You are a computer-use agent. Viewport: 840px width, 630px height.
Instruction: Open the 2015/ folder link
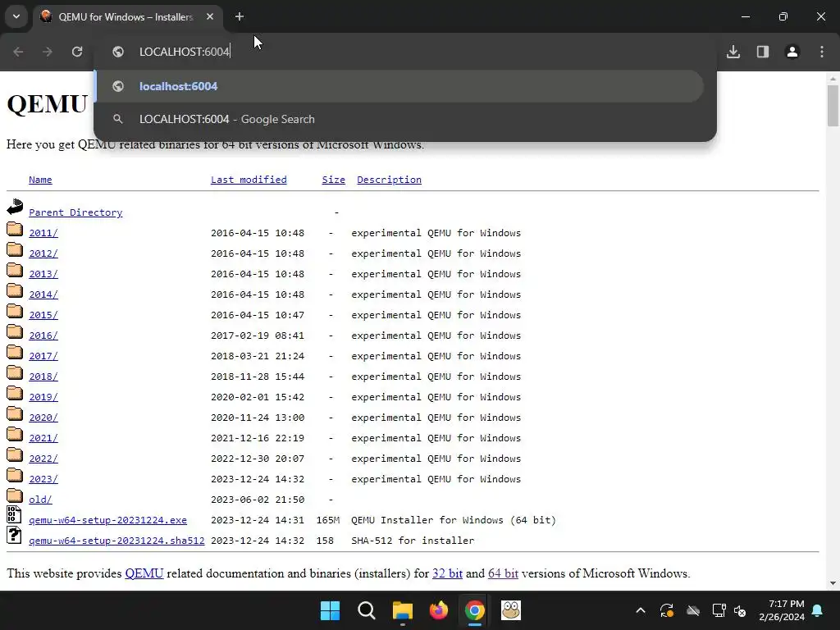(x=43, y=315)
